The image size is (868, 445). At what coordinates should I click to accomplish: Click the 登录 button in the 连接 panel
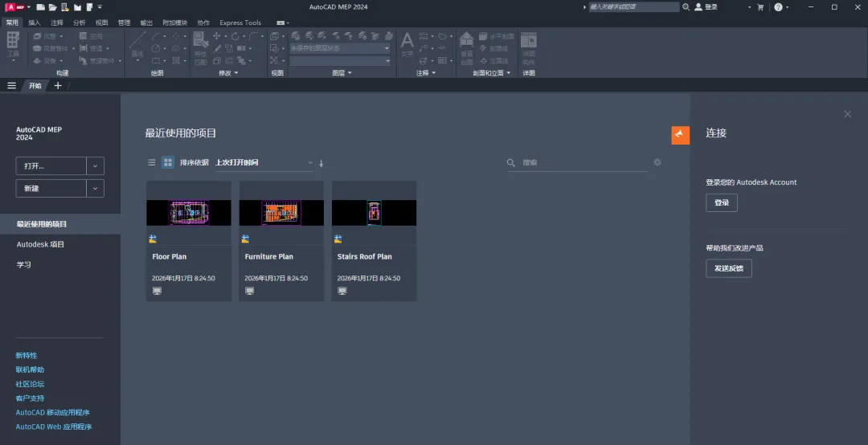click(721, 202)
